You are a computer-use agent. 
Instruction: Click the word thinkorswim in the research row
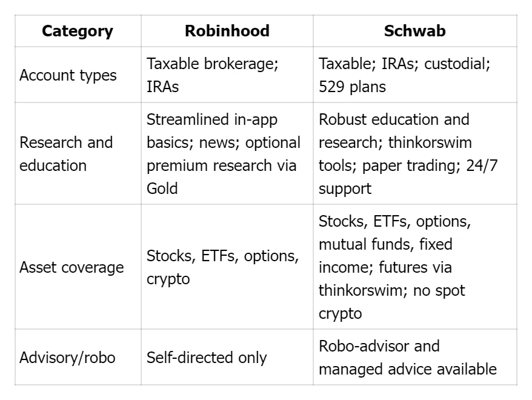click(x=429, y=142)
